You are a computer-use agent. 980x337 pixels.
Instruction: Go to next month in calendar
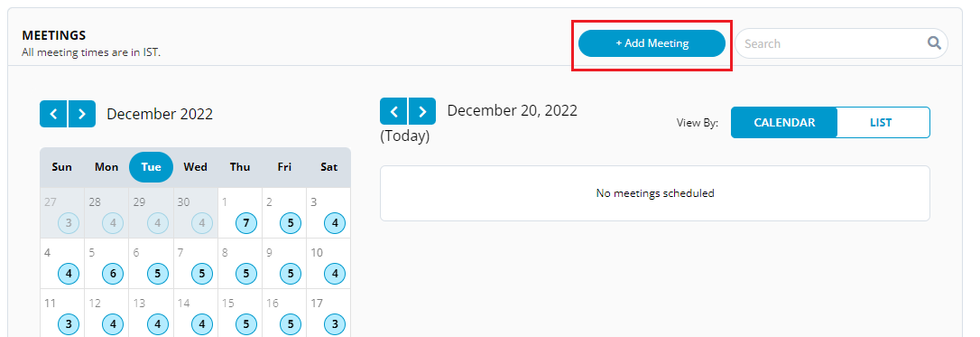(x=82, y=114)
